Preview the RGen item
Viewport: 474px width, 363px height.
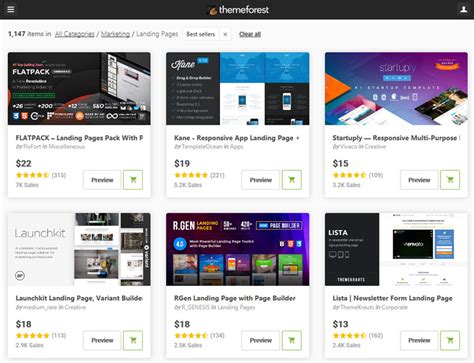click(x=261, y=340)
